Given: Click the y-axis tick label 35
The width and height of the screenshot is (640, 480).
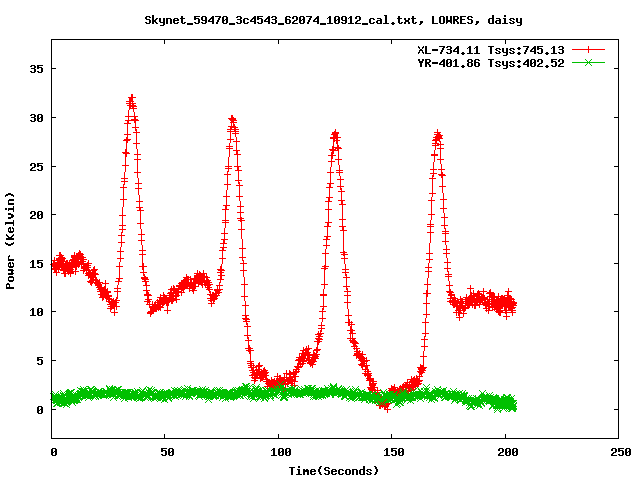Looking at the screenshot, I should (x=36, y=69).
